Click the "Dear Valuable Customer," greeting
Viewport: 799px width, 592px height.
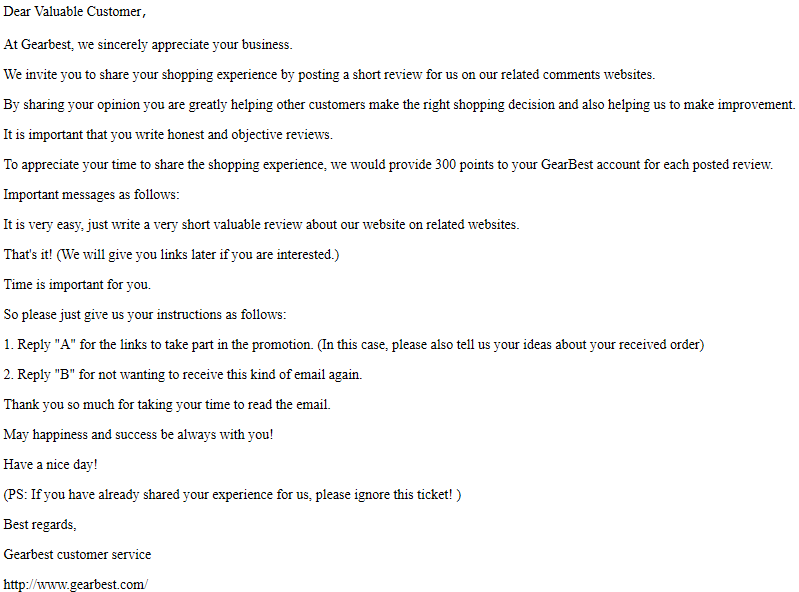tap(75, 12)
